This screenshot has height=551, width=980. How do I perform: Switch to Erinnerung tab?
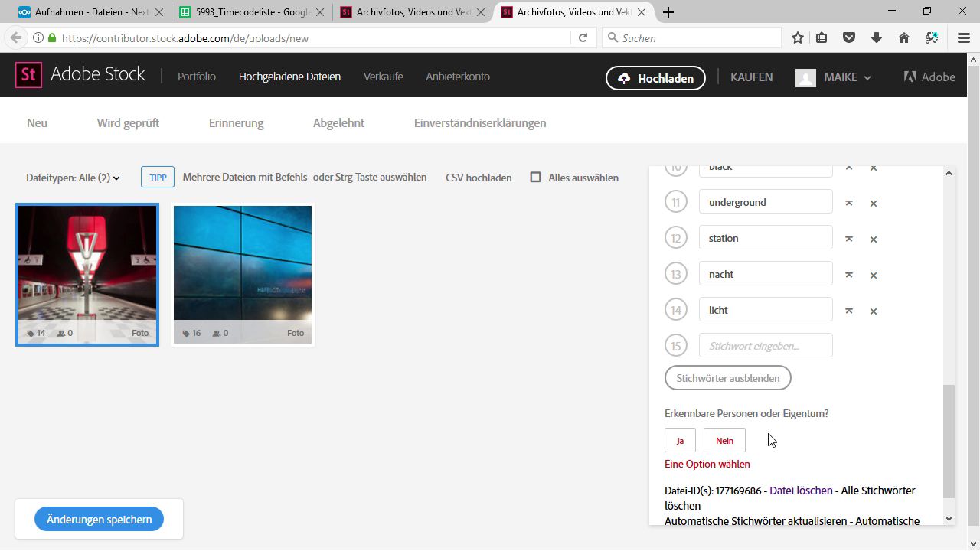(236, 122)
